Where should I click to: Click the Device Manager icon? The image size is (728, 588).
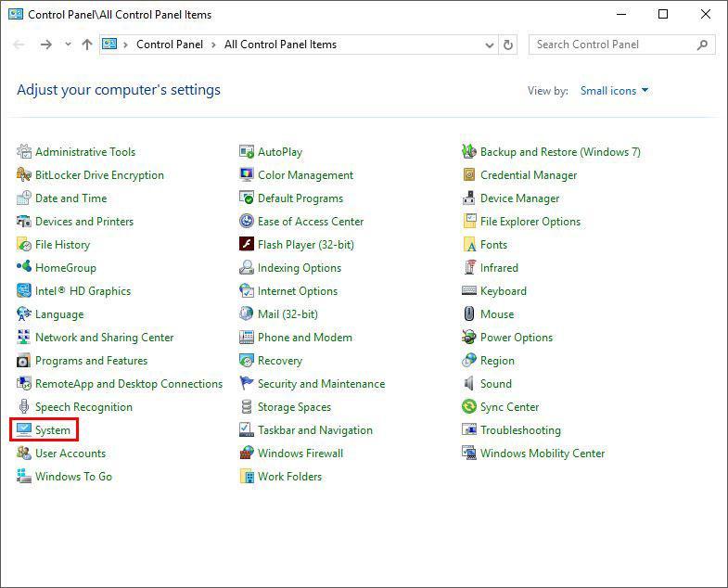click(x=470, y=198)
